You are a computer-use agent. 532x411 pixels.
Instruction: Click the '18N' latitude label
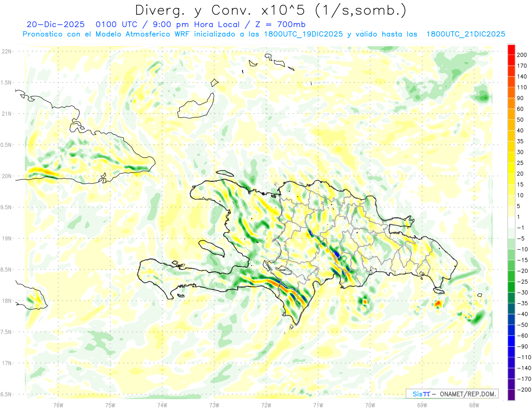click(6, 301)
